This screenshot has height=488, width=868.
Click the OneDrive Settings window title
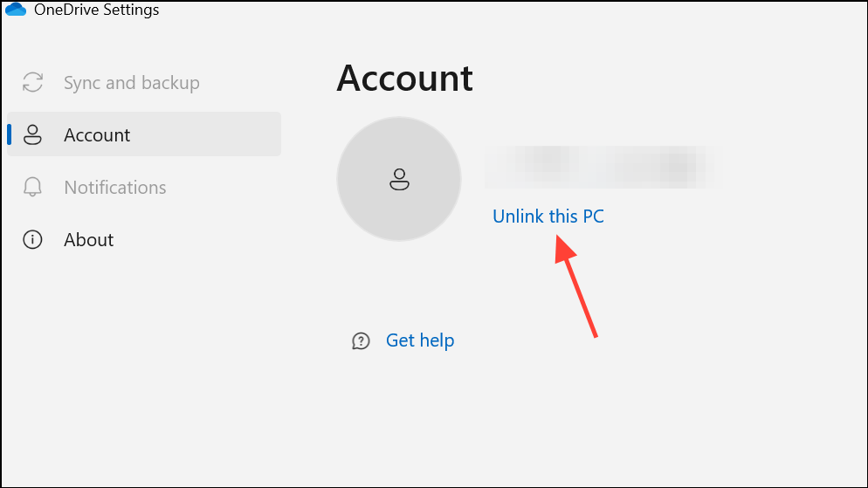pos(96,10)
